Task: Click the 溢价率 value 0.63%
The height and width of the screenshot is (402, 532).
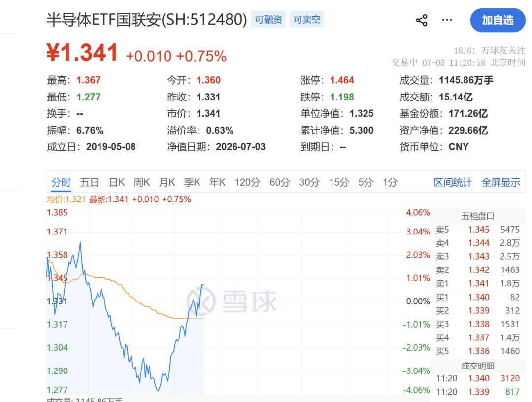Action: tap(220, 130)
